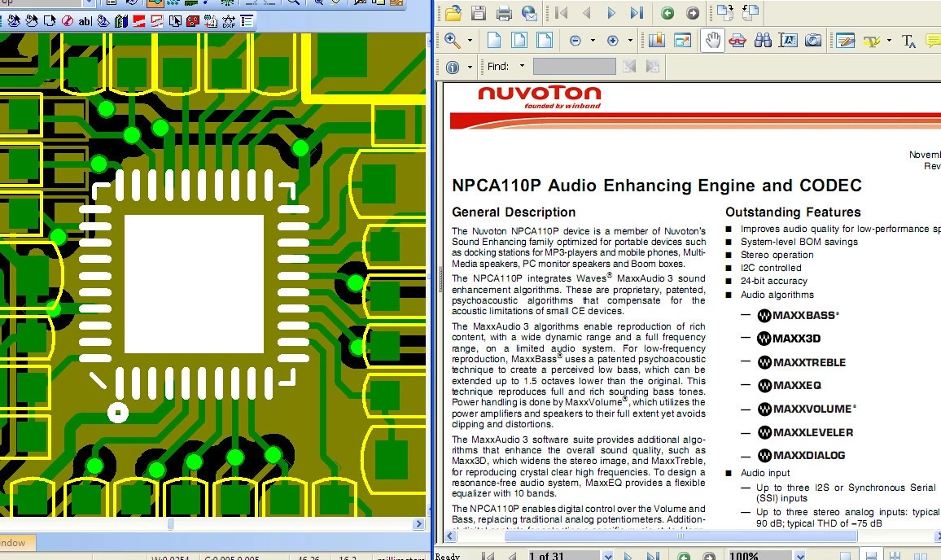The image size is (941, 560).
Task: Click in the Find text field
Action: (575, 66)
